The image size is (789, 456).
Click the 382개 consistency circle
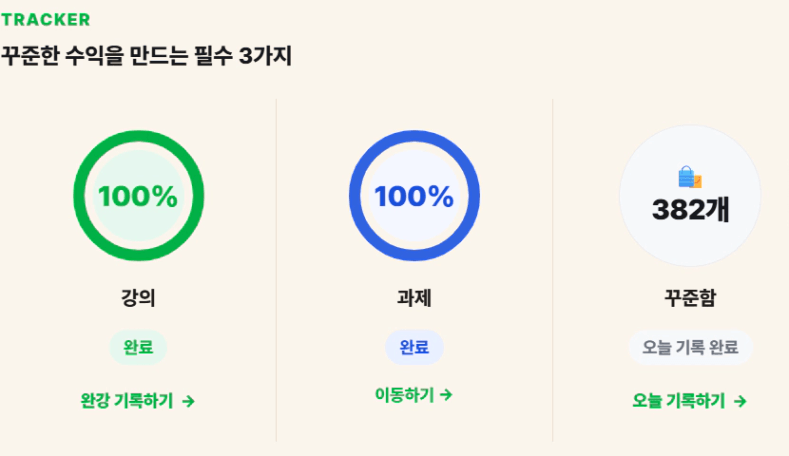[690, 195]
